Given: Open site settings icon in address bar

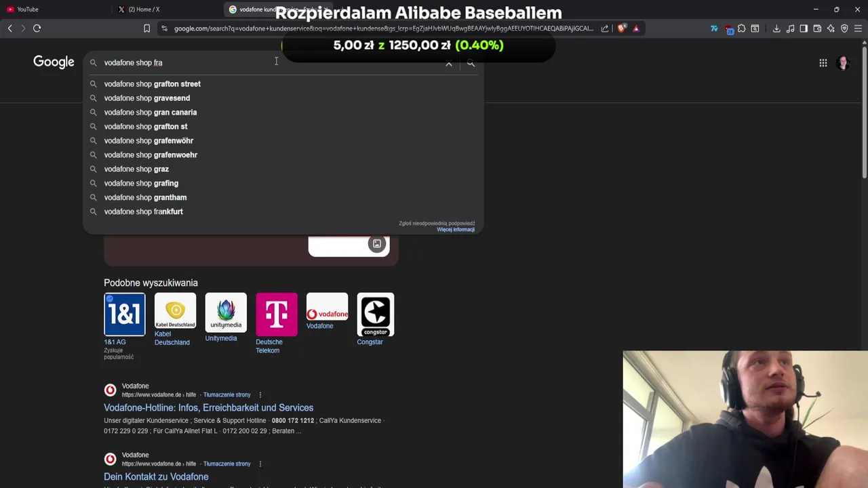Looking at the screenshot, I should (164, 28).
